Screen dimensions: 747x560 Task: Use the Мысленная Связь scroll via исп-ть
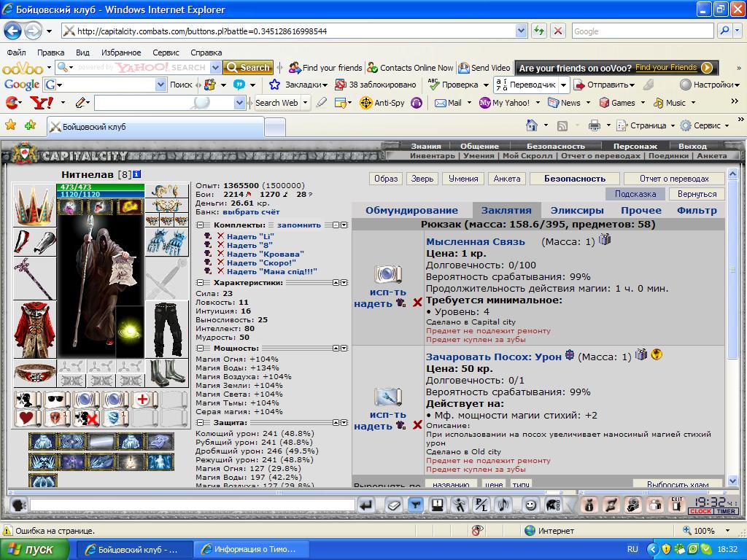click(388, 292)
